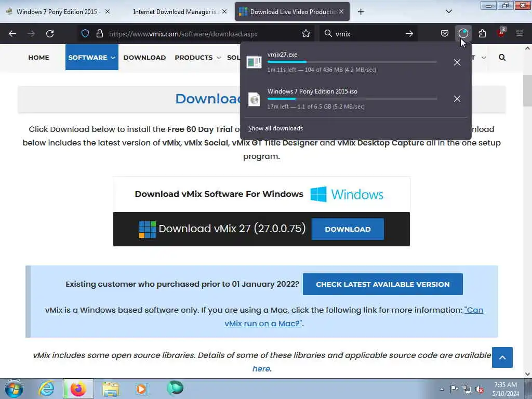Viewport: 532px width, 399px height.
Task: Click the iso disc file icon
Action: 254,99
